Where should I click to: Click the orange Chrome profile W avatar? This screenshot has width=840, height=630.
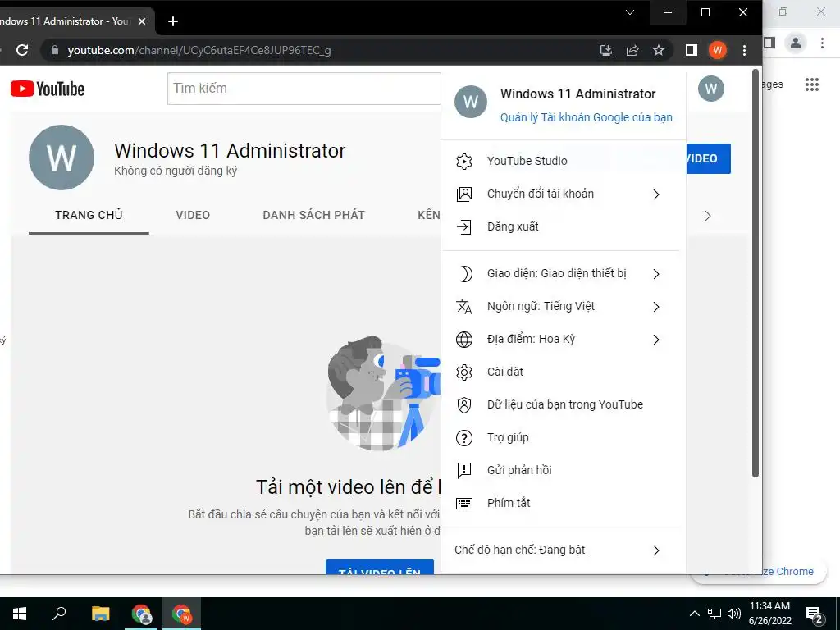(x=717, y=50)
